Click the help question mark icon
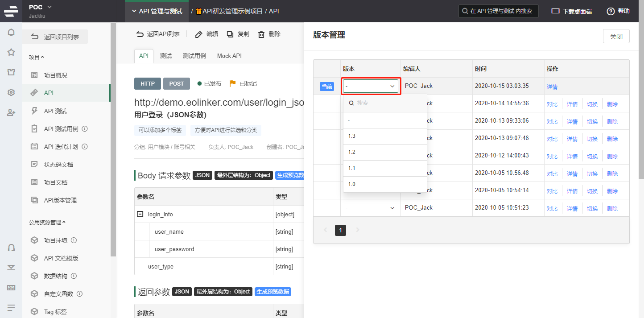 [x=611, y=11]
